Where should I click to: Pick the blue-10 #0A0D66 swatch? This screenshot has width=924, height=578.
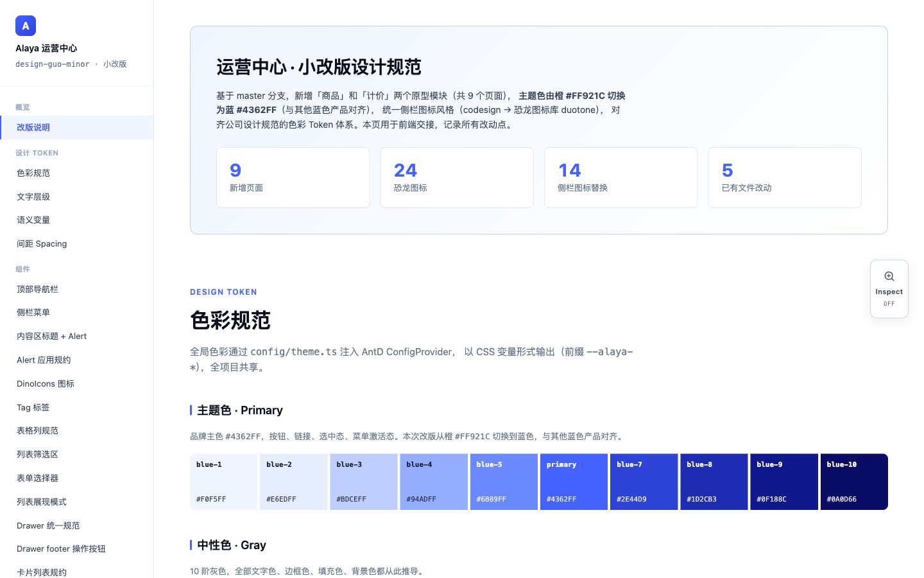point(854,482)
